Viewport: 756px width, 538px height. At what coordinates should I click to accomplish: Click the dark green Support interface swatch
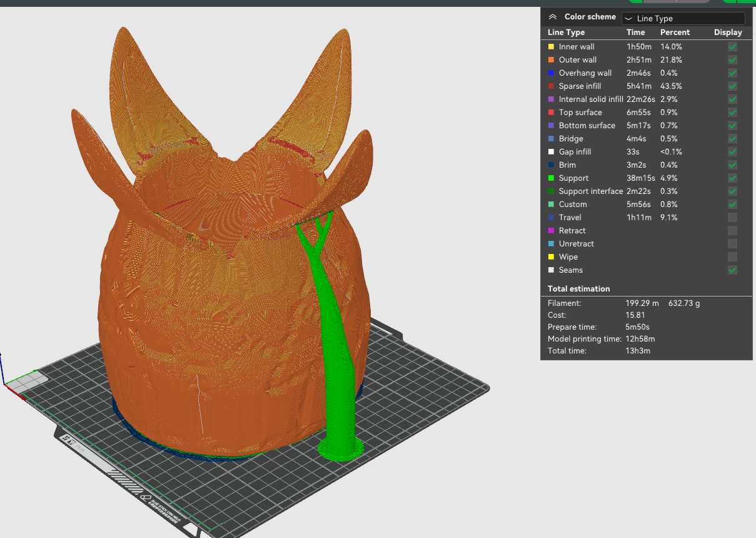551,191
